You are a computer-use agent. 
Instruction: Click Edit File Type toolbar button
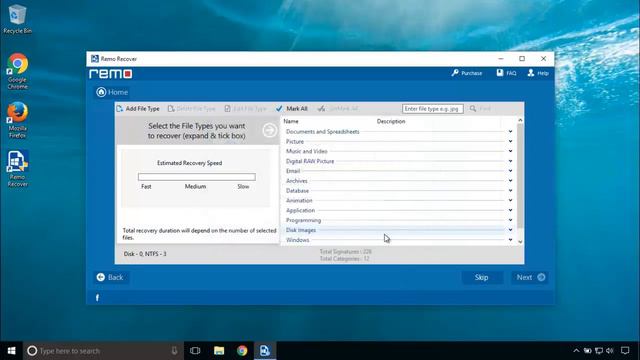pos(245,109)
